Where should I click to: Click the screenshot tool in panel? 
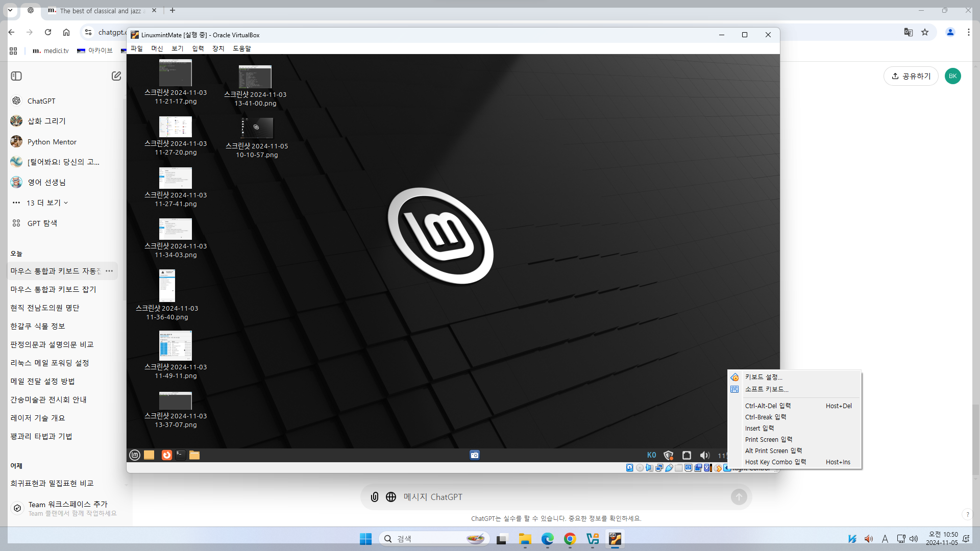pyautogui.click(x=475, y=455)
